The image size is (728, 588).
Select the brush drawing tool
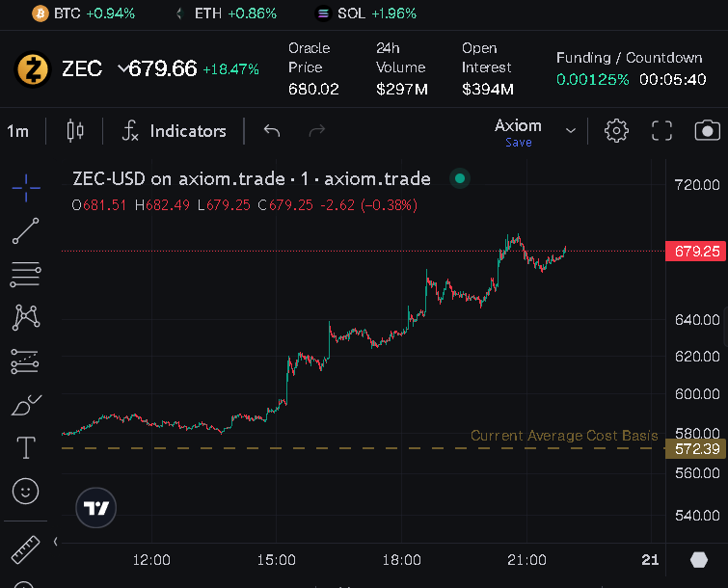26,405
